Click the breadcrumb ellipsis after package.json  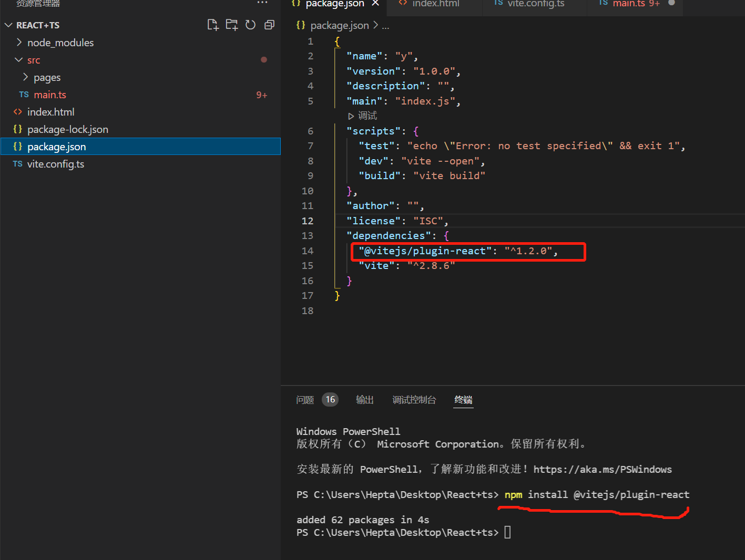(x=385, y=26)
